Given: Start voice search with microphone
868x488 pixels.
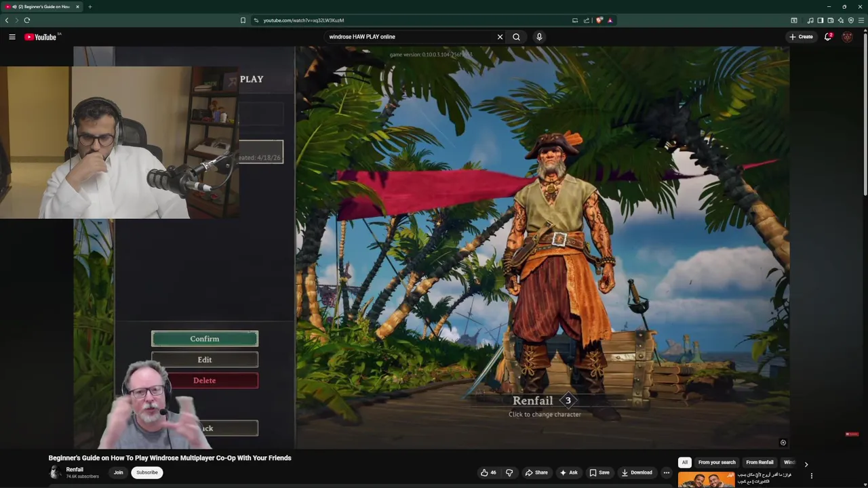Looking at the screenshot, I should (539, 37).
